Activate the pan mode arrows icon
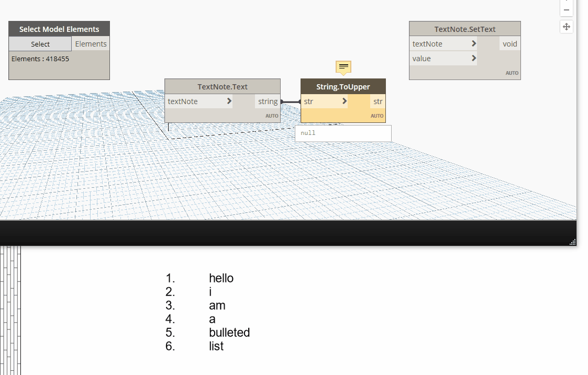Image resolution: width=588 pixels, height=375 pixels. click(566, 27)
